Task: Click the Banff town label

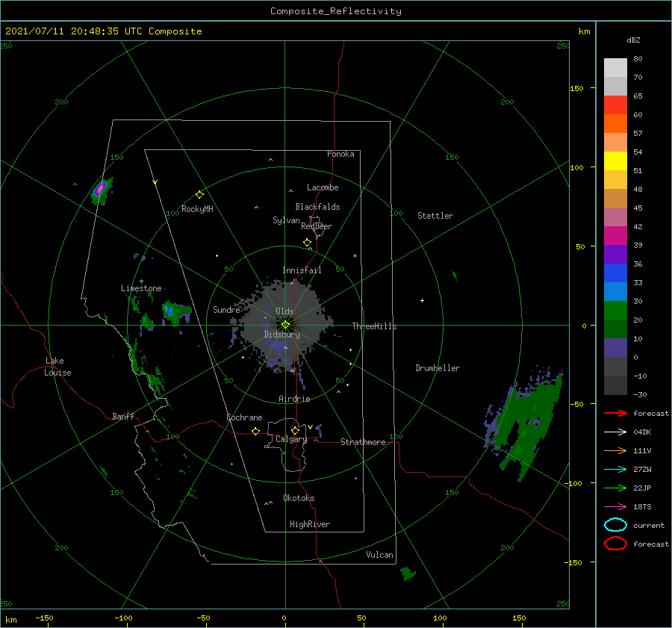Action: (x=123, y=417)
